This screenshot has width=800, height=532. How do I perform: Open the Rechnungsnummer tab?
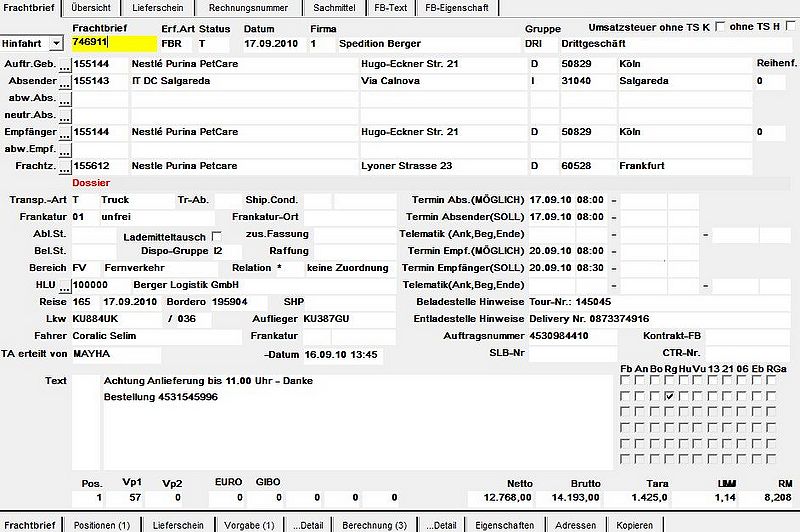tap(248, 8)
